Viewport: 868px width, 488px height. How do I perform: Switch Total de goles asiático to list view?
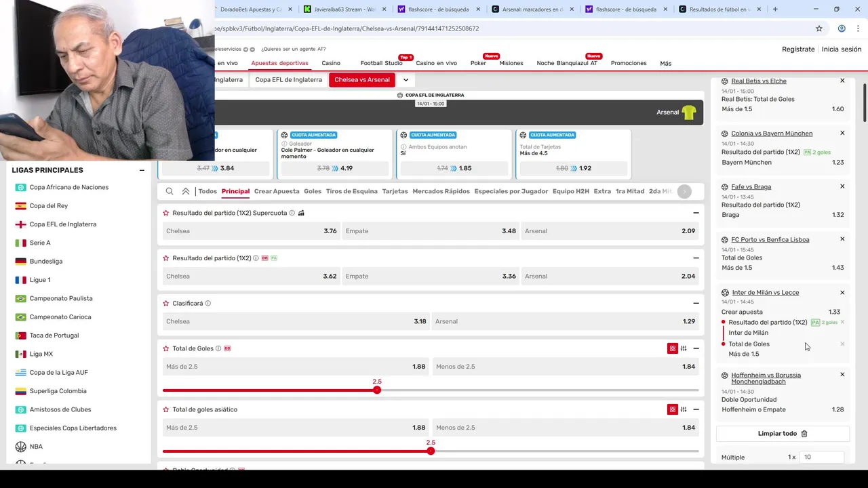coord(684,409)
